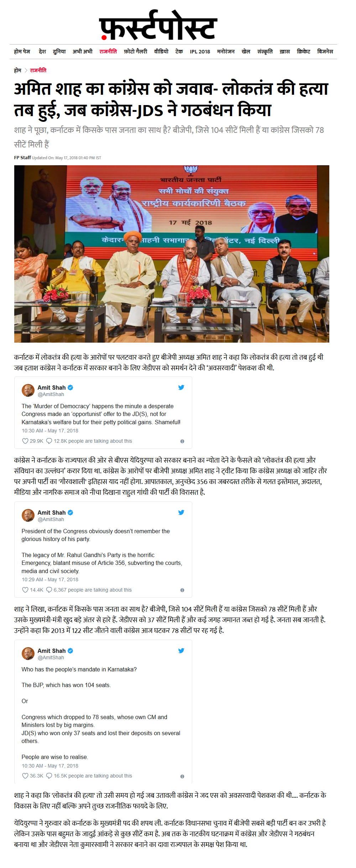
Task: Click Twitter bird icon in third tweet
Action: tap(181, 650)
